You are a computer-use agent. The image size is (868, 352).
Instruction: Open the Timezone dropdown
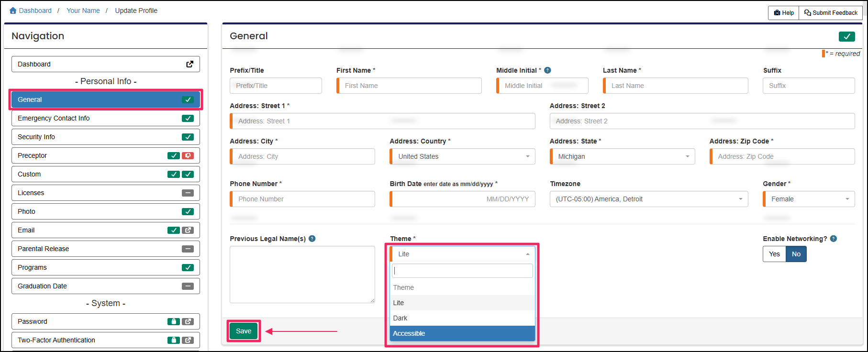(649, 199)
